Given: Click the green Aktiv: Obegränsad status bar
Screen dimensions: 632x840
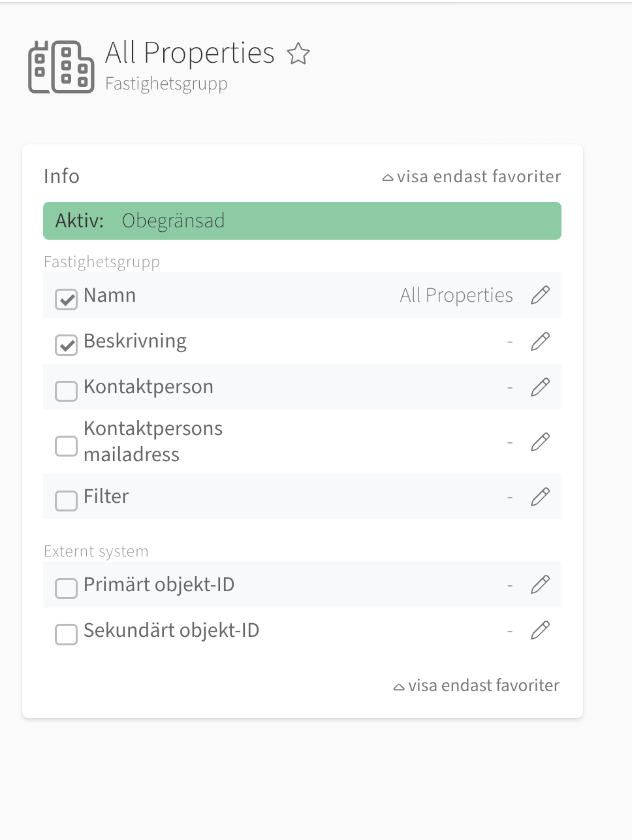Looking at the screenshot, I should tap(302, 221).
